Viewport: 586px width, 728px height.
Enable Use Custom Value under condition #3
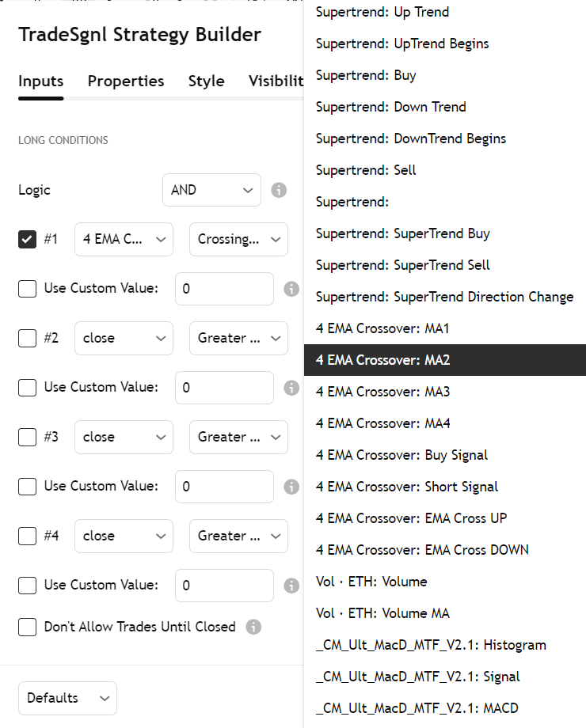pyautogui.click(x=28, y=487)
